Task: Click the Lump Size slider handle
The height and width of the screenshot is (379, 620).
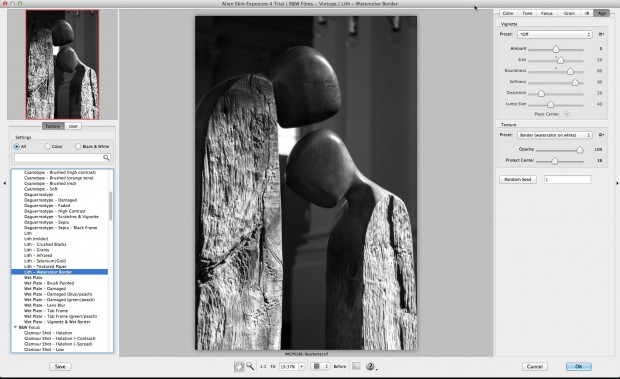Action: (550, 104)
